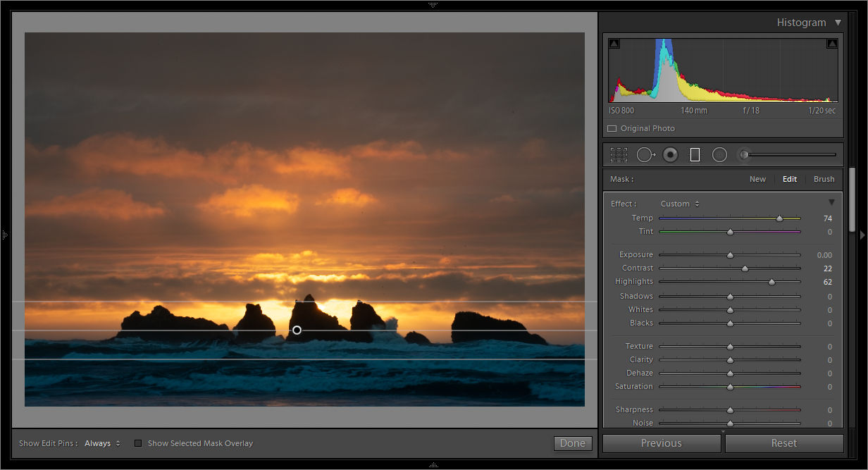Check Show Selected Mask Overlay

(x=138, y=443)
